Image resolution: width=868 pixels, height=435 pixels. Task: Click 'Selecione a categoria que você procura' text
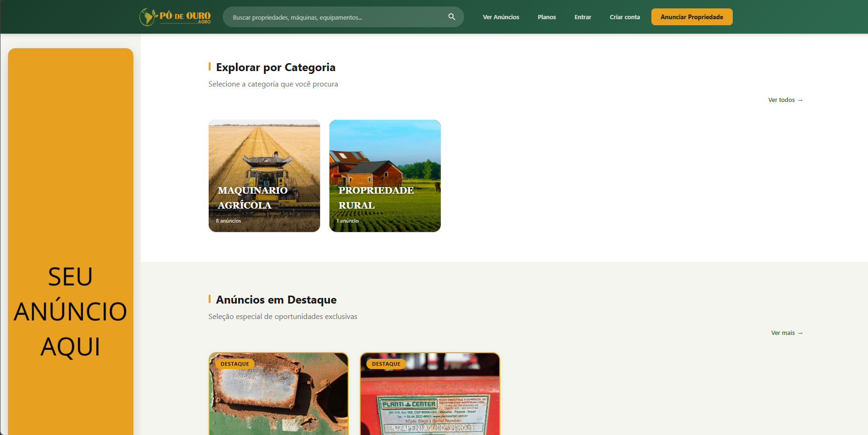[x=273, y=84]
